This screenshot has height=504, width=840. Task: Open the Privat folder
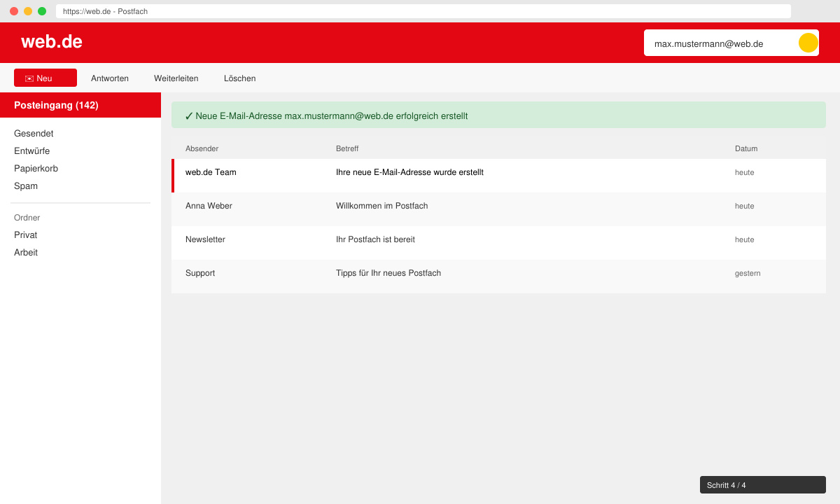tap(26, 235)
